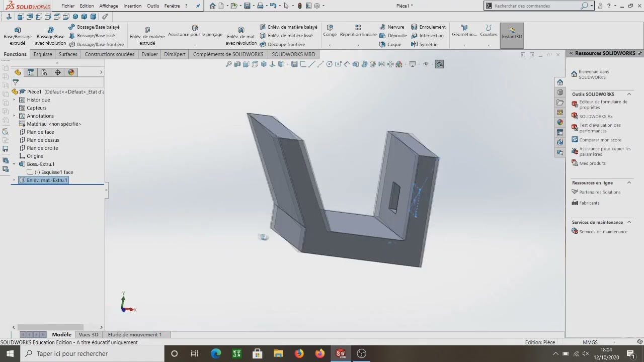Choose Enlèv. de matière lissé

coord(286,36)
